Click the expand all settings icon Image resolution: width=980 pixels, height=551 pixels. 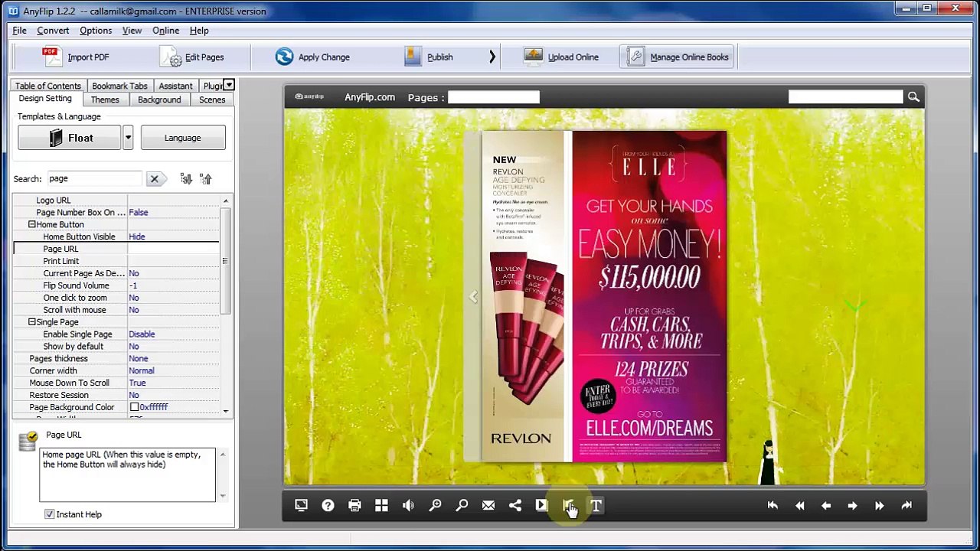click(x=186, y=179)
